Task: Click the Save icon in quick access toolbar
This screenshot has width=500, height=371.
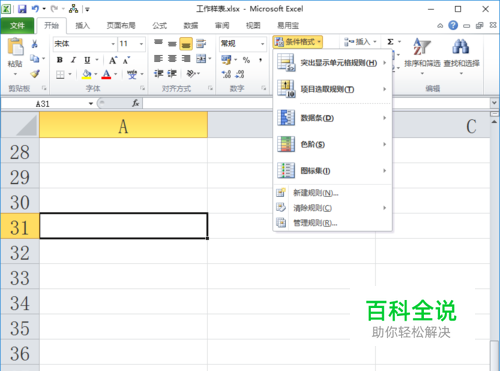Action: 22,9
